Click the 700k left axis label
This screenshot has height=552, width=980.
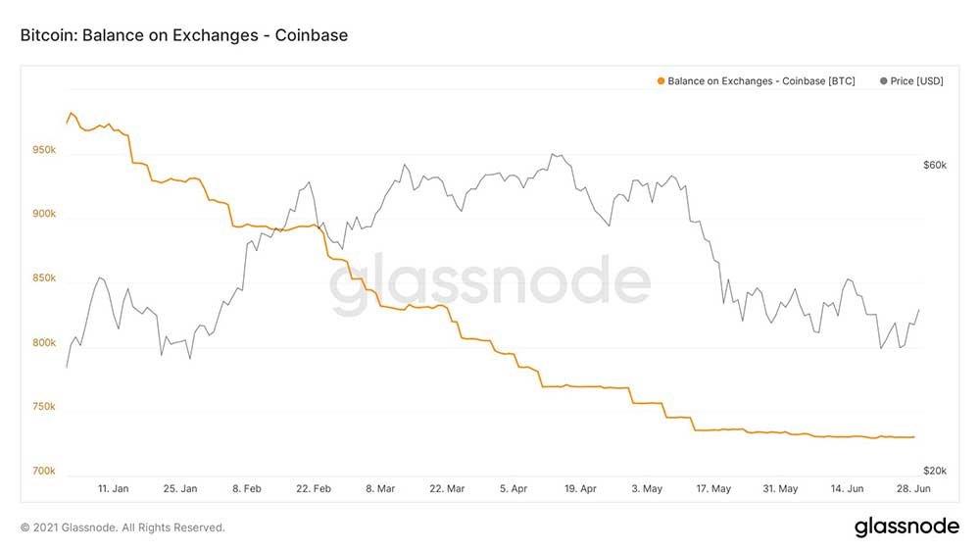[x=44, y=472]
